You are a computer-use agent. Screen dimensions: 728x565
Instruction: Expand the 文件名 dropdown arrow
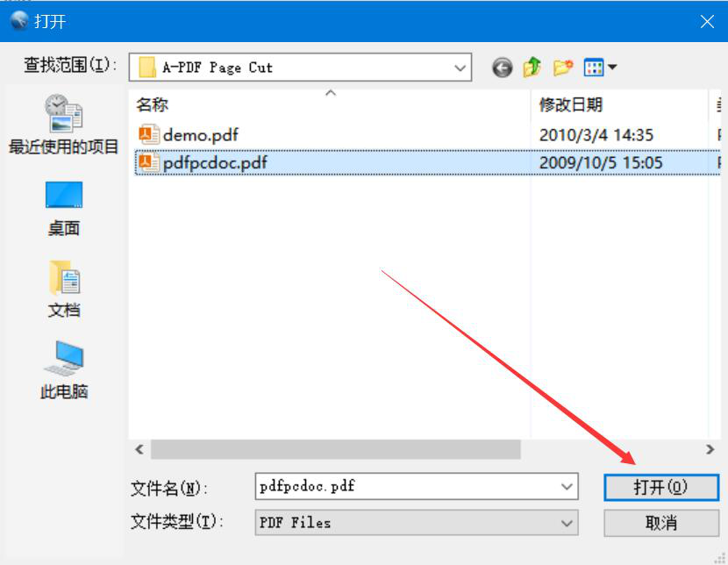pos(567,487)
